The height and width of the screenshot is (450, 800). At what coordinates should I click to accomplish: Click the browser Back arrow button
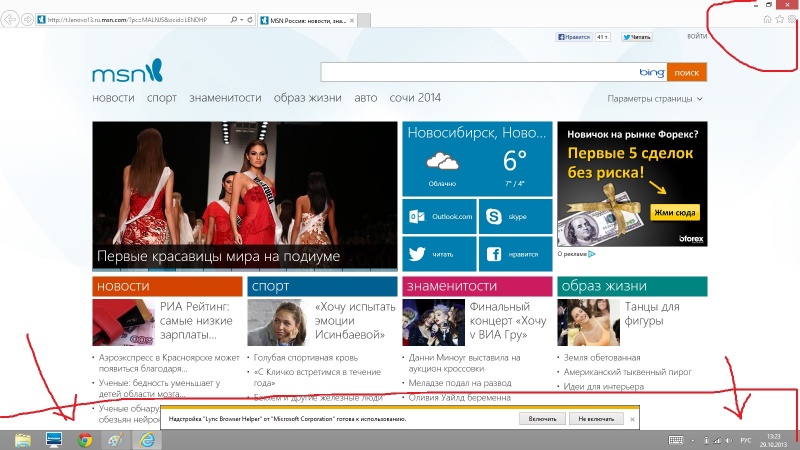point(10,20)
